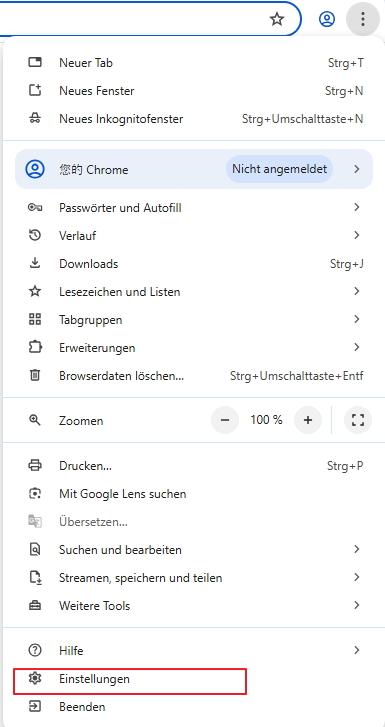The height and width of the screenshot is (727, 385).
Task: Click the star icon beside Lesezeichen und Listen
Action: click(x=35, y=292)
